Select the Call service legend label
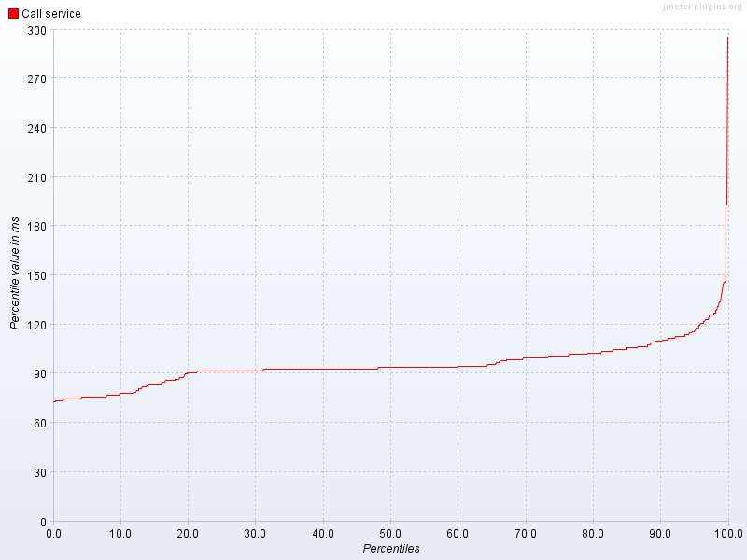This screenshot has height=560, width=747. (x=51, y=13)
